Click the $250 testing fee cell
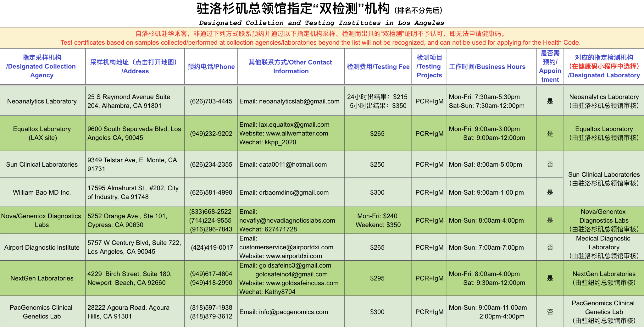The image size is (644, 327). pyautogui.click(x=377, y=164)
